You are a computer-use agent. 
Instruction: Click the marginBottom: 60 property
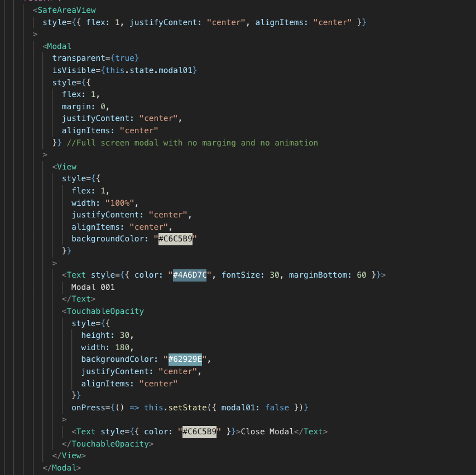point(328,275)
